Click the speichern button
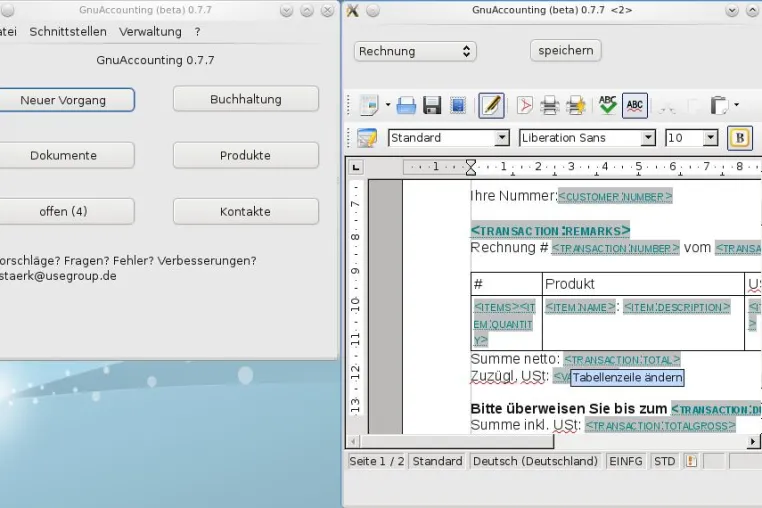 [x=566, y=51]
